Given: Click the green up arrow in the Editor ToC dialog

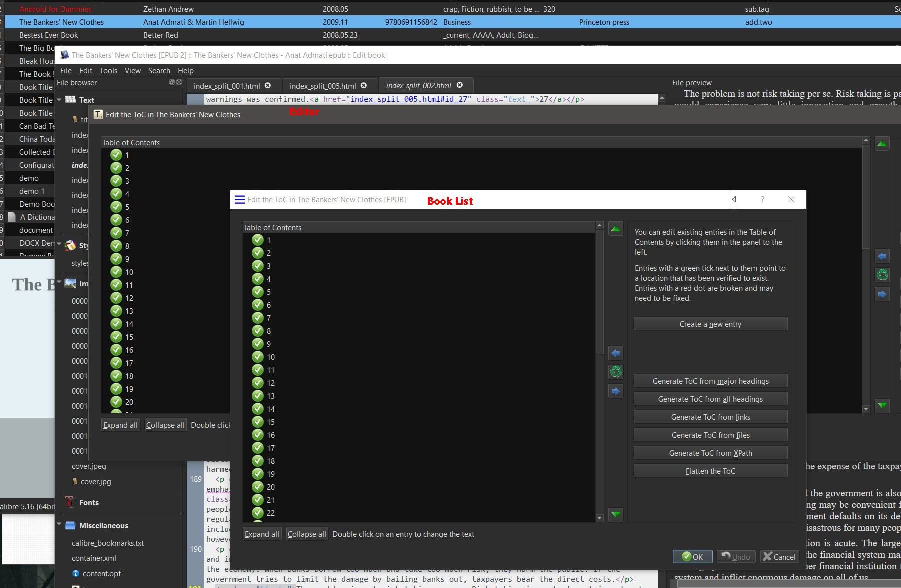Looking at the screenshot, I should [882, 144].
